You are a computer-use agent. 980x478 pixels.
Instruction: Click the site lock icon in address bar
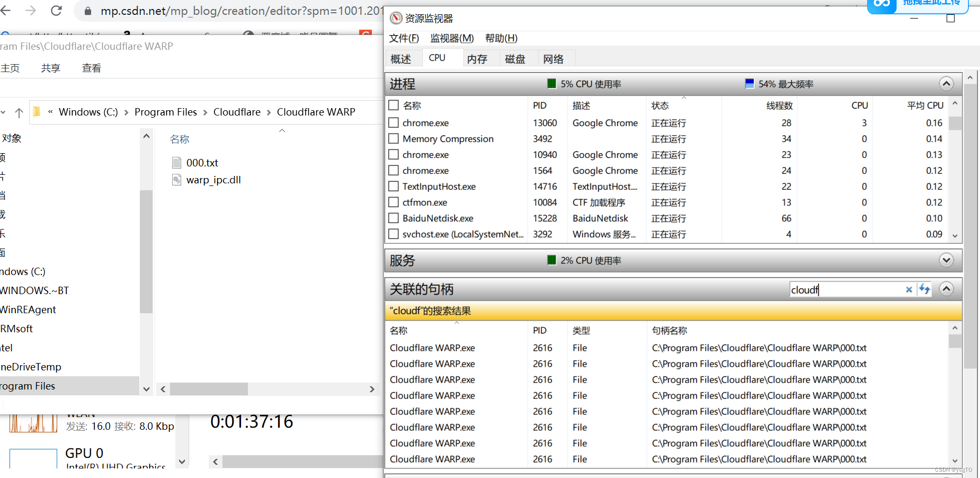[x=88, y=11]
